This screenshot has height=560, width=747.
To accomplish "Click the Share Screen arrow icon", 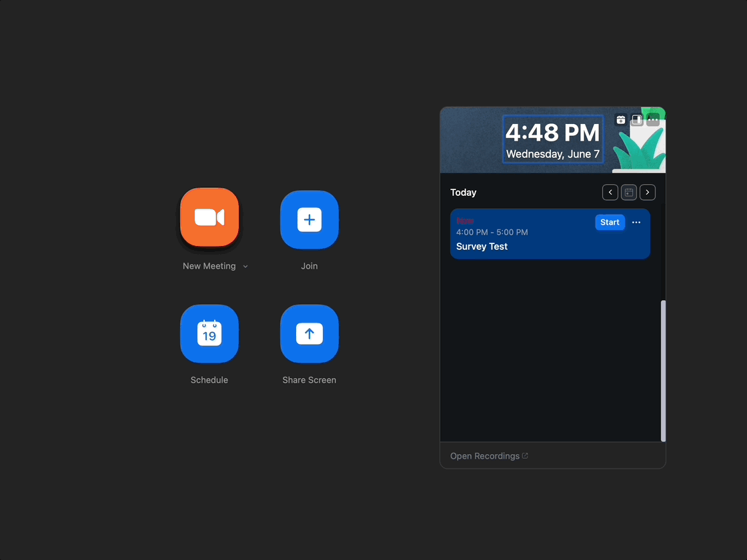I will [x=309, y=334].
